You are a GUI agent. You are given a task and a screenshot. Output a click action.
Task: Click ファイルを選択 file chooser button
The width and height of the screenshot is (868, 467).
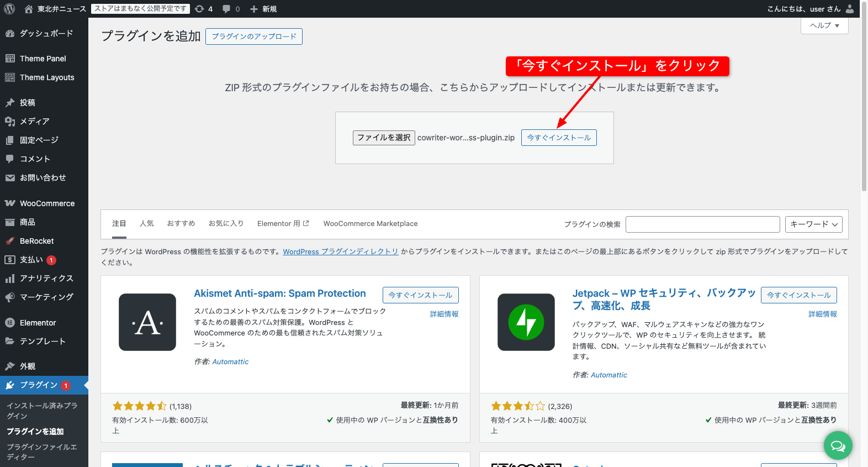point(384,138)
